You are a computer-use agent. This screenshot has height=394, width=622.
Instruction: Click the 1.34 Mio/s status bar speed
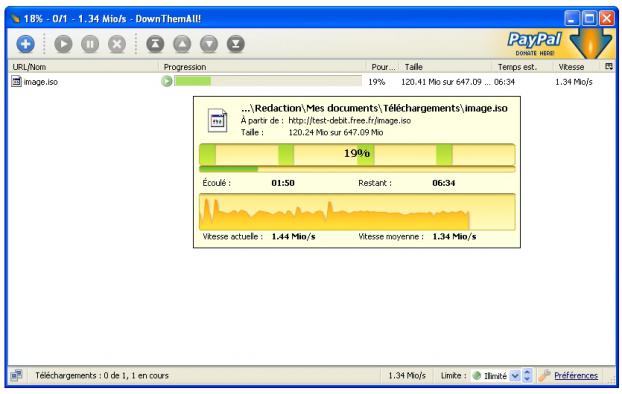pos(407,375)
